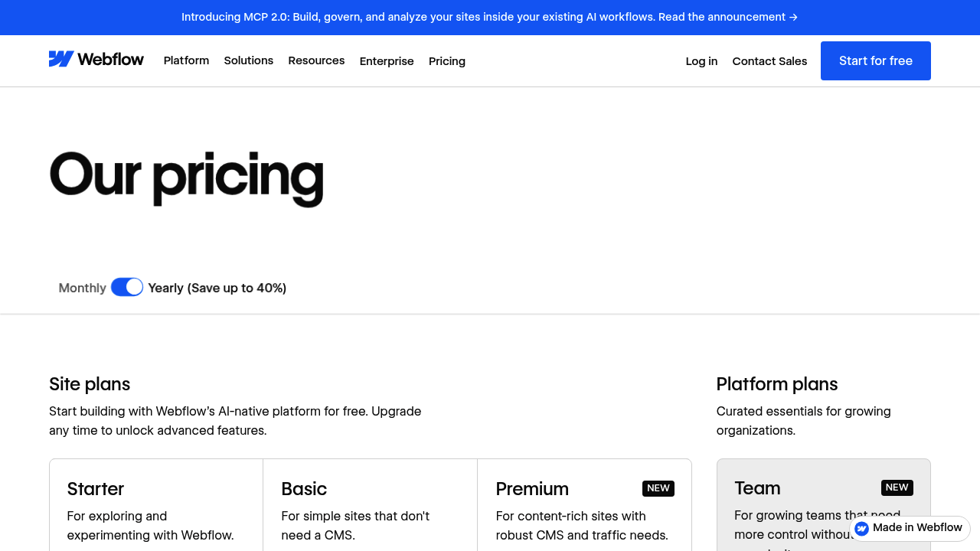Go to the Enterprise page
980x551 pixels.
tap(387, 61)
